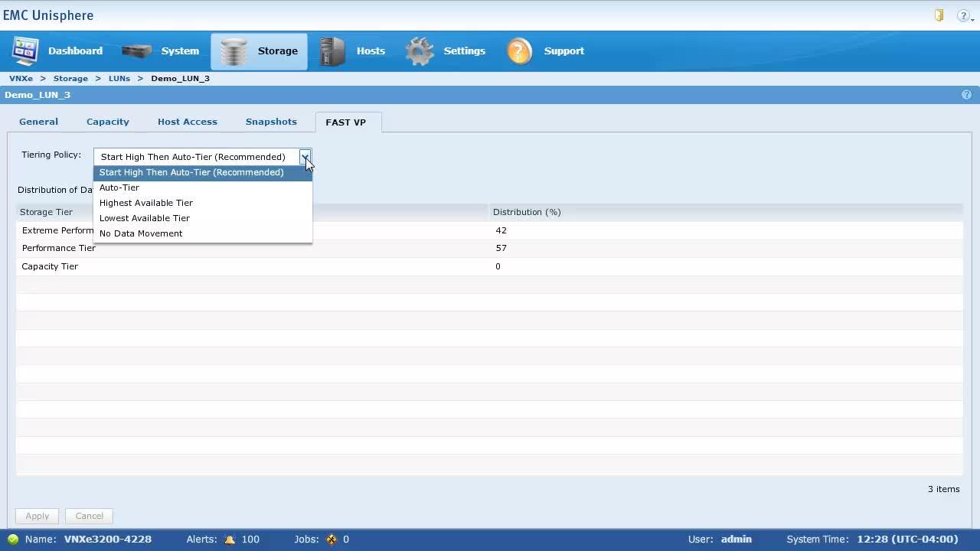The image size is (980, 551).
Task: Sort by Distribution (%) column header
Action: (x=726, y=212)
